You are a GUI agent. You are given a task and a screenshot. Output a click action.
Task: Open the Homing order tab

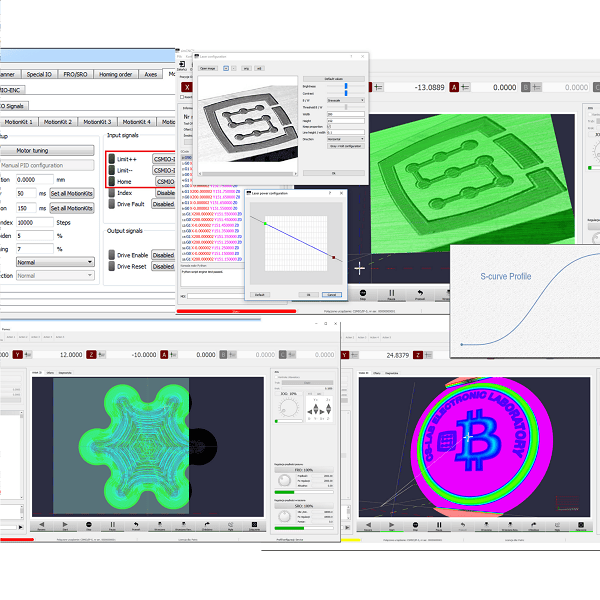coord(111,74)
